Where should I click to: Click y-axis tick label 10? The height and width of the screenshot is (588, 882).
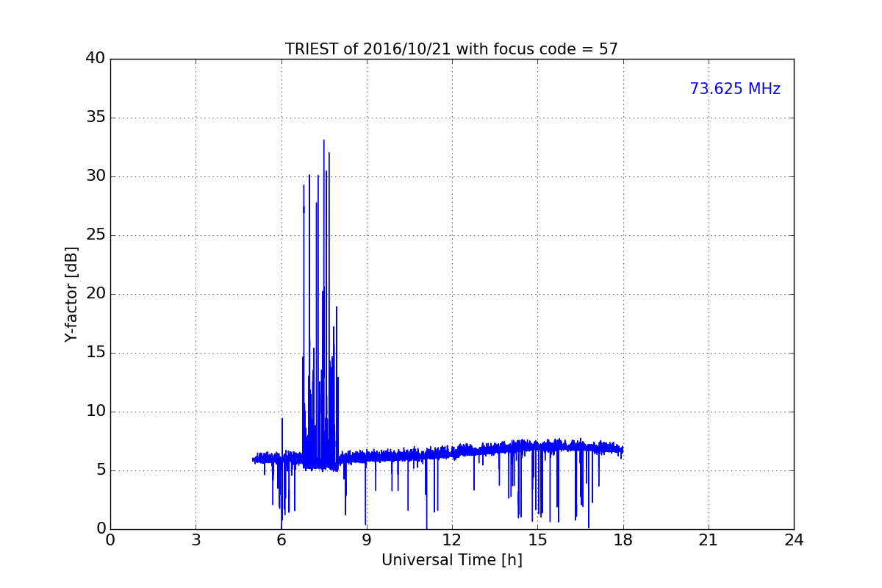[x=96, y=412]
